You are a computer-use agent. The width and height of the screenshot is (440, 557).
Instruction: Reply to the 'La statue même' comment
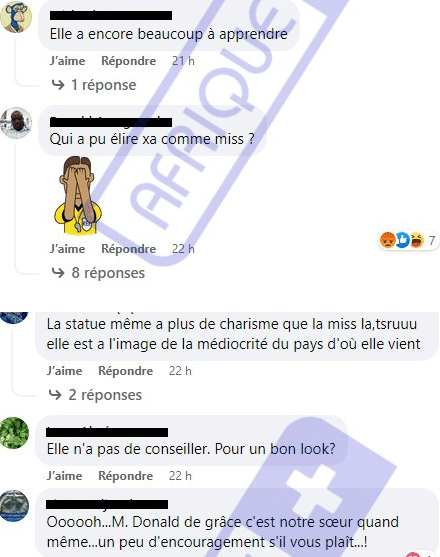pos(126,371)
